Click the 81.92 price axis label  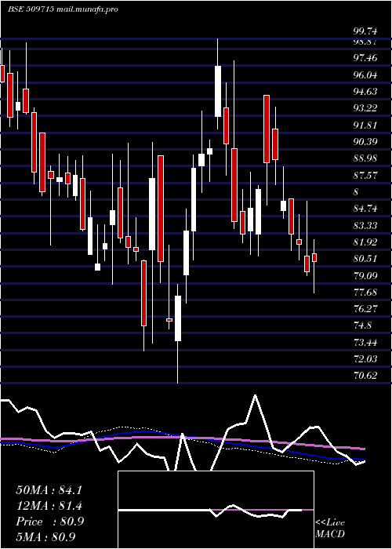365,242
